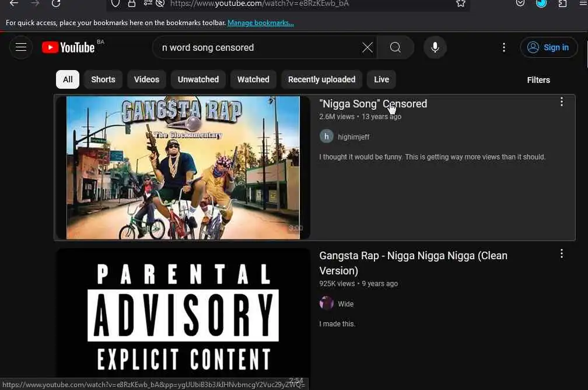Screen dimensions: 588x390
Task: Open the tracking protection shield icon
Action: point(116,4)
